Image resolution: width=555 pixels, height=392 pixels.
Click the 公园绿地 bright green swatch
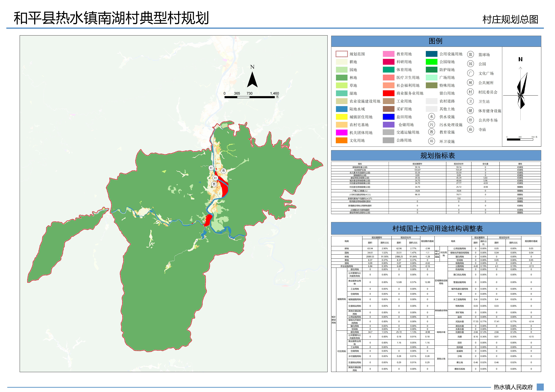tap(432, 62)
